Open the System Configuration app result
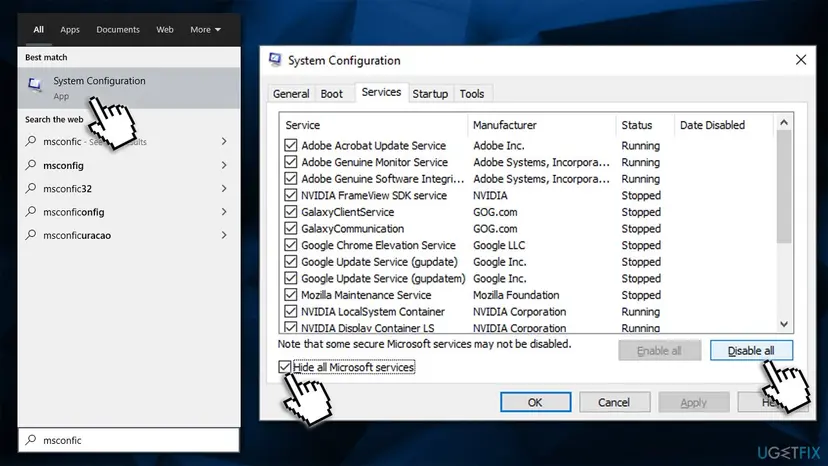Image resolution: width=828 pixels, height=466 pixels. [129, 88]
